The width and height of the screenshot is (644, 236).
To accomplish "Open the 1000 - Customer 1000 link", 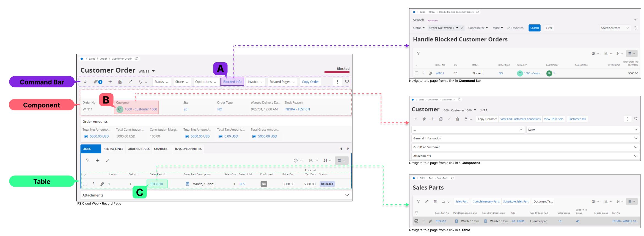I will coord(141,109).
